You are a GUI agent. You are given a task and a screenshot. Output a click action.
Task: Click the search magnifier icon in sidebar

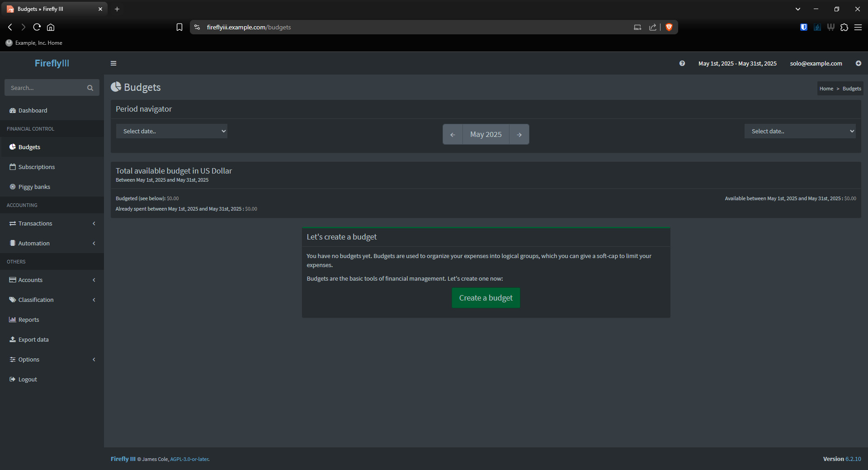(x=90, y=88)
